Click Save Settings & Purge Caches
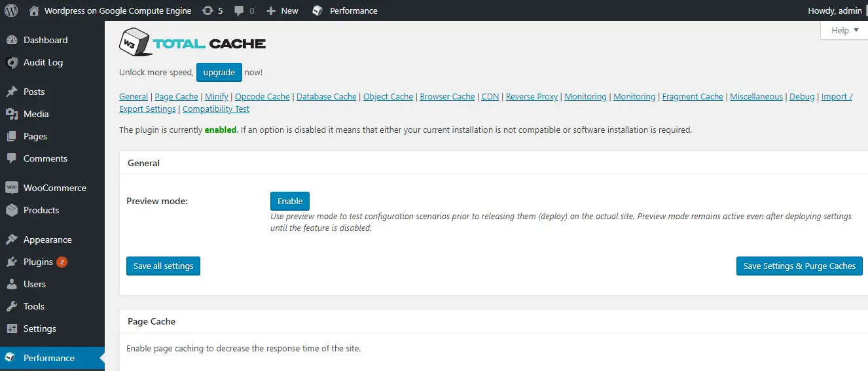 pyautogui.click(x=799, y=266)
